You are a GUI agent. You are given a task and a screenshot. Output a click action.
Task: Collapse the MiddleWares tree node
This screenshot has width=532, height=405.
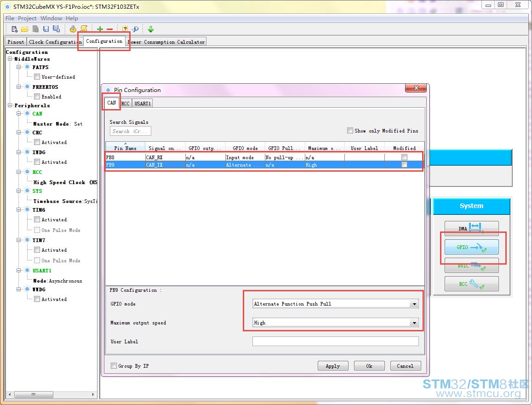pyautogui.click(x=10, y=59)
